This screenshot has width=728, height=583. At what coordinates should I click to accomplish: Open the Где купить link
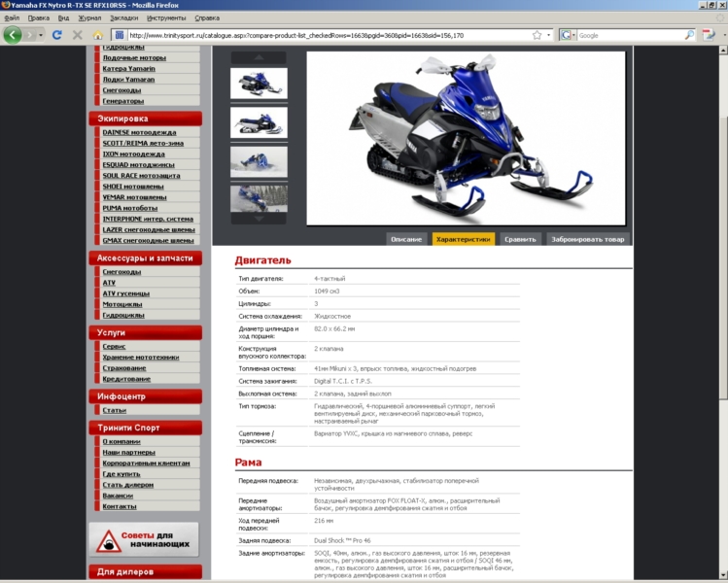pyautogui.click(x=121, y=474)
